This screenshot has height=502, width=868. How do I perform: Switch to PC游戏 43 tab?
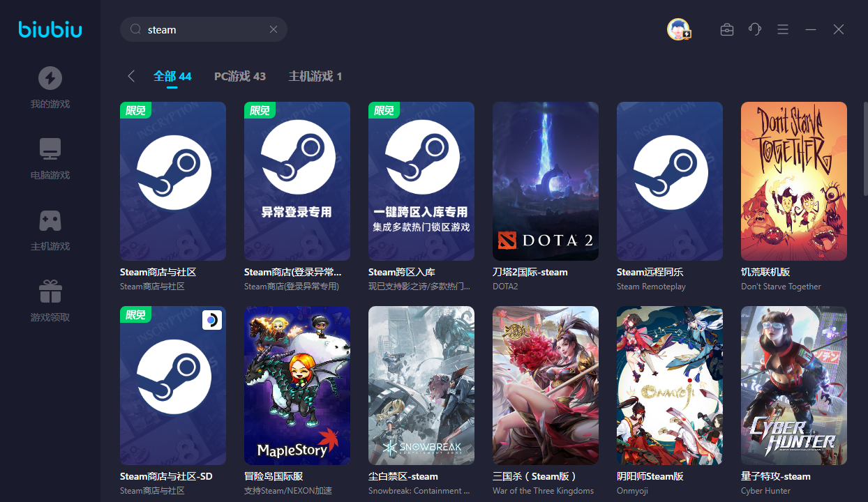point(239,76)
